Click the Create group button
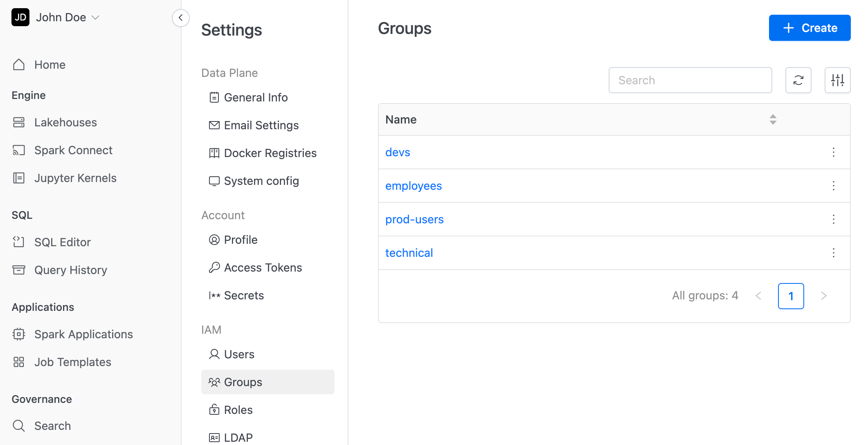Image resolution: width=868 pixels, height=445 pixels. click(x=810, y=28)
